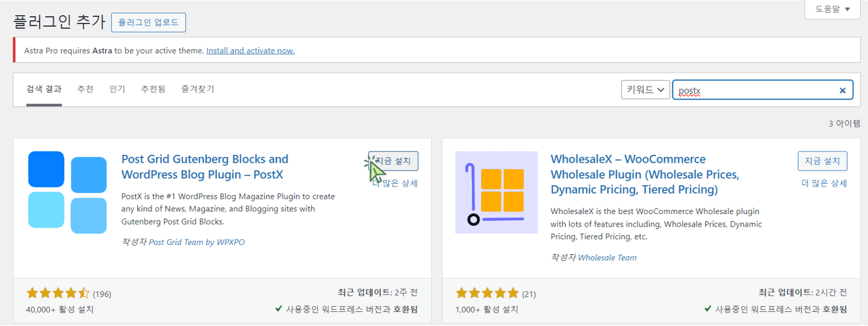This screenshot has width=868, height=326.
Task: Open the 도움말 help dropdown
Action: [x=833, y=9]
